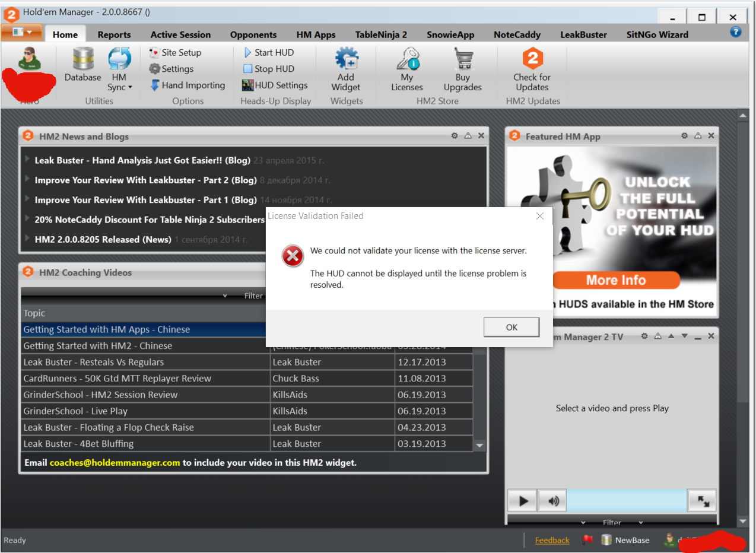
Task: Click the Hero player avatar icon
Action: 29,59
